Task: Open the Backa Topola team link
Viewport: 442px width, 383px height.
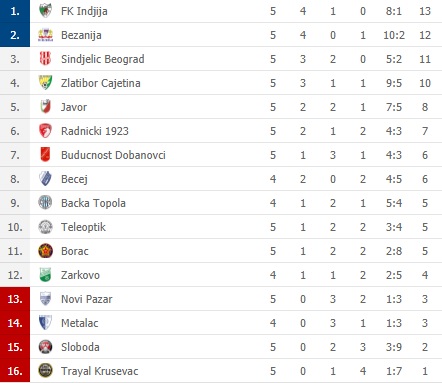Action: pos(93,203)
